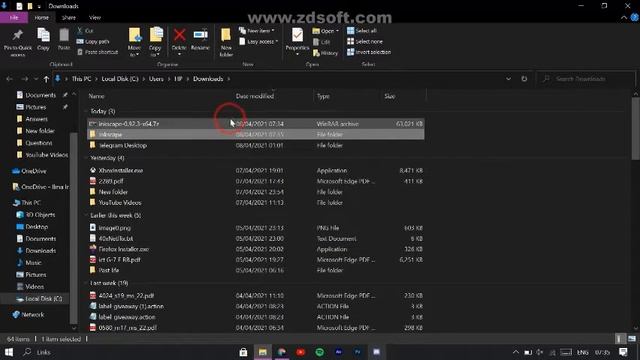The image size is (640, 360).
Task: Click Local Disk (C:) in address bar
Action: tap(120, 79)
